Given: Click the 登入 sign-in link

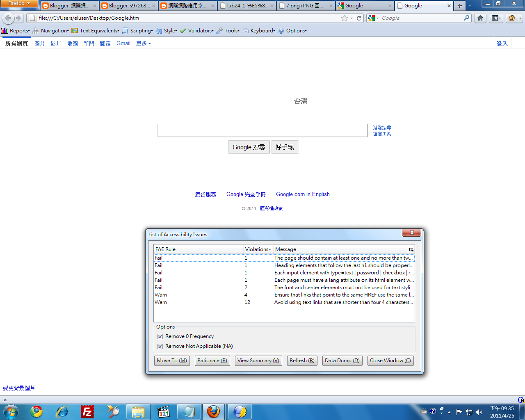Looking at the screenshot, I should click(502, 43).
